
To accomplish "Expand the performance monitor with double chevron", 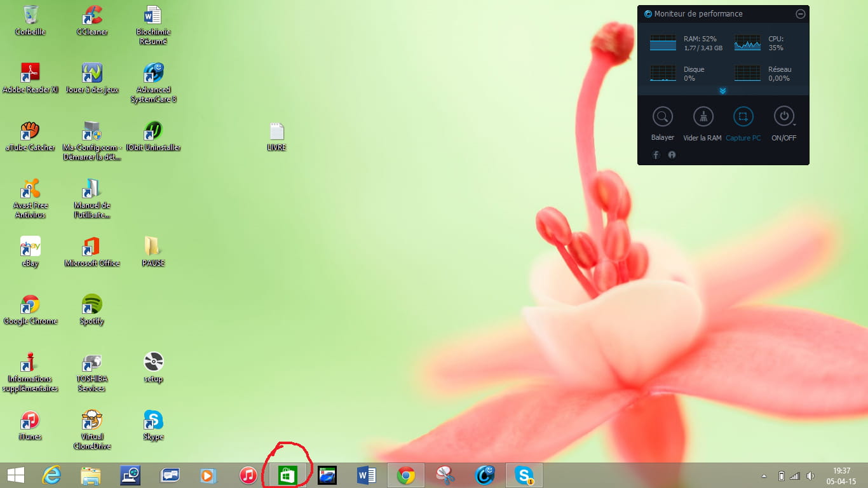I will tap(722, 91).
